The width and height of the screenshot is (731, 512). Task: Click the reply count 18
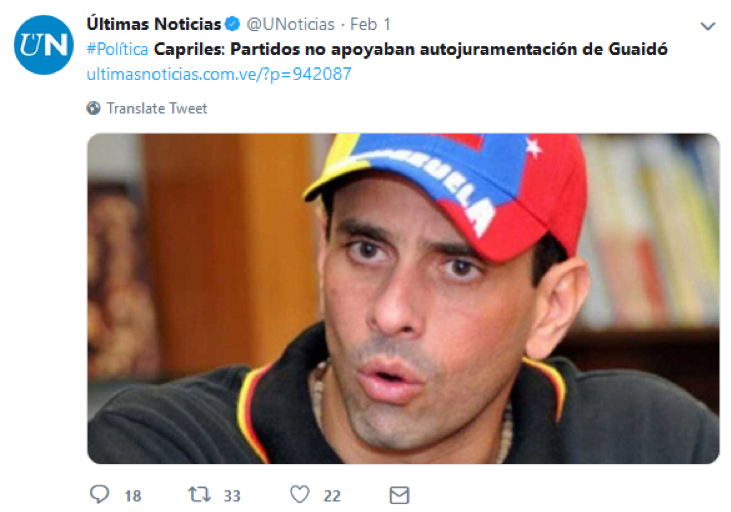coord(132,496)
